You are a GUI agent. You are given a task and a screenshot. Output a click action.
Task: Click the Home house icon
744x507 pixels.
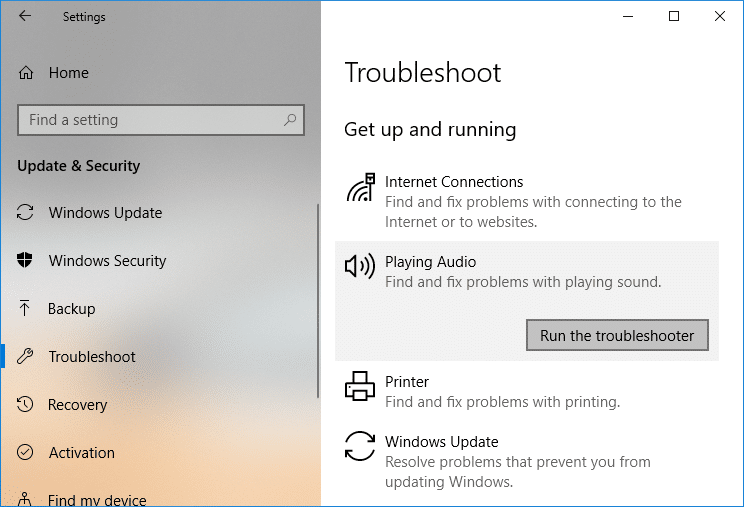point(26,73)
